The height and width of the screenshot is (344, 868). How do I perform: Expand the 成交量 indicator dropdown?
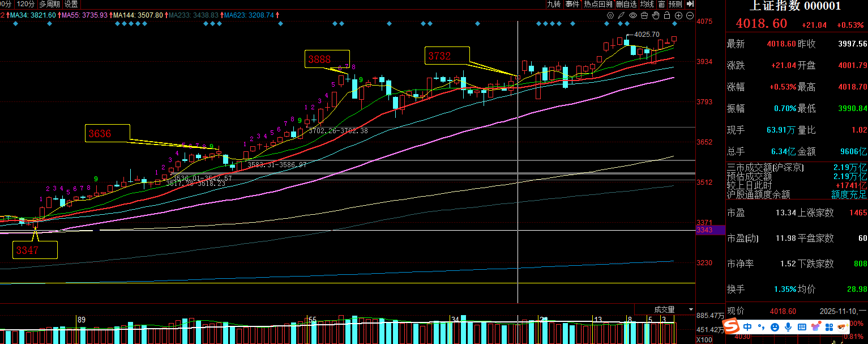point(691,309)
